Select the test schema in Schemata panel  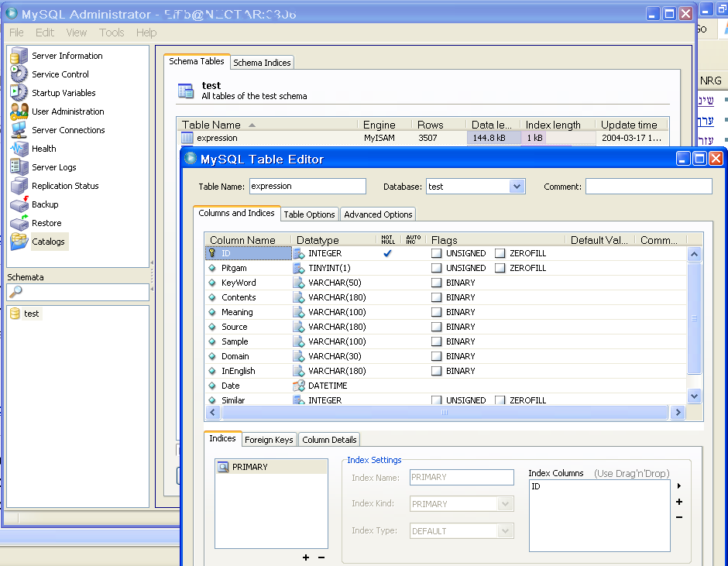(32, 314)
